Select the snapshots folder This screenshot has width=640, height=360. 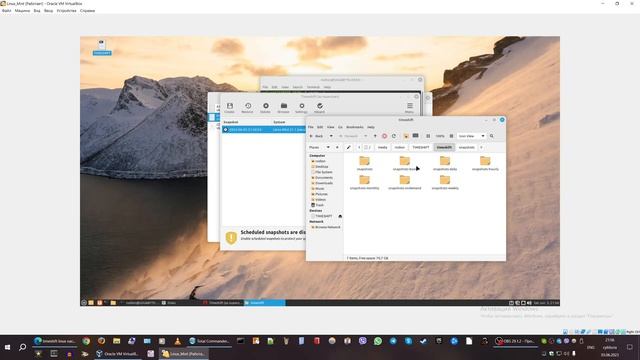point(364,163)
